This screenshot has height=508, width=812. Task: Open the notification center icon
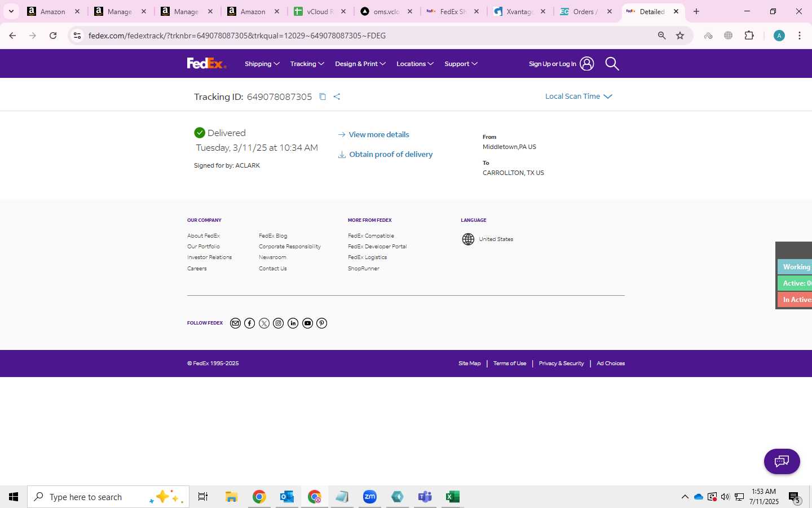click(x=795, y=497)
